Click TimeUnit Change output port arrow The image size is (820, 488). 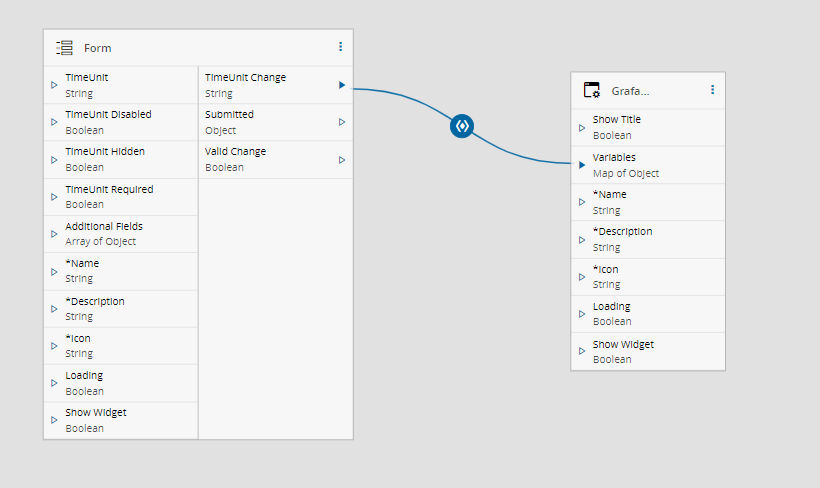(342, 85)
